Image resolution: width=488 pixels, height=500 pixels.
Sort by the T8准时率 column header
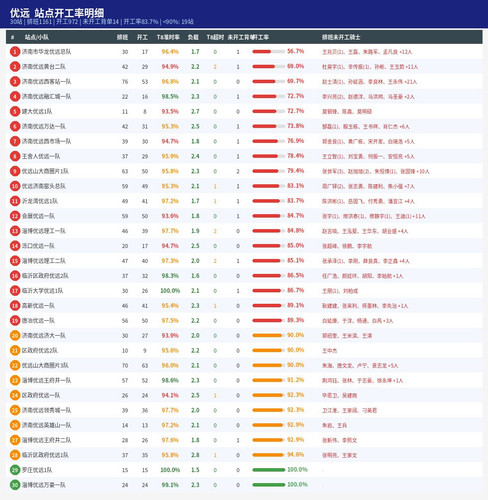pos(168,37)
